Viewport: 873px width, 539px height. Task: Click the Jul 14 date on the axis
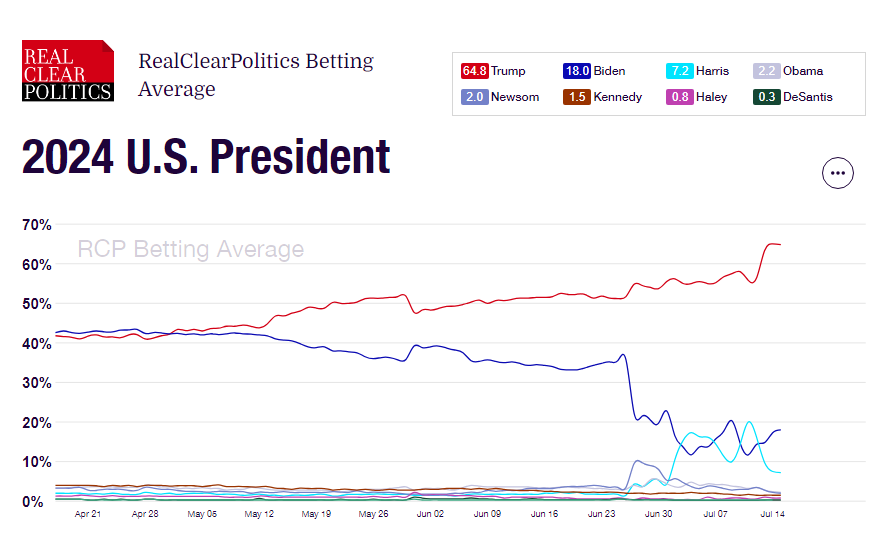pos(772,514)
